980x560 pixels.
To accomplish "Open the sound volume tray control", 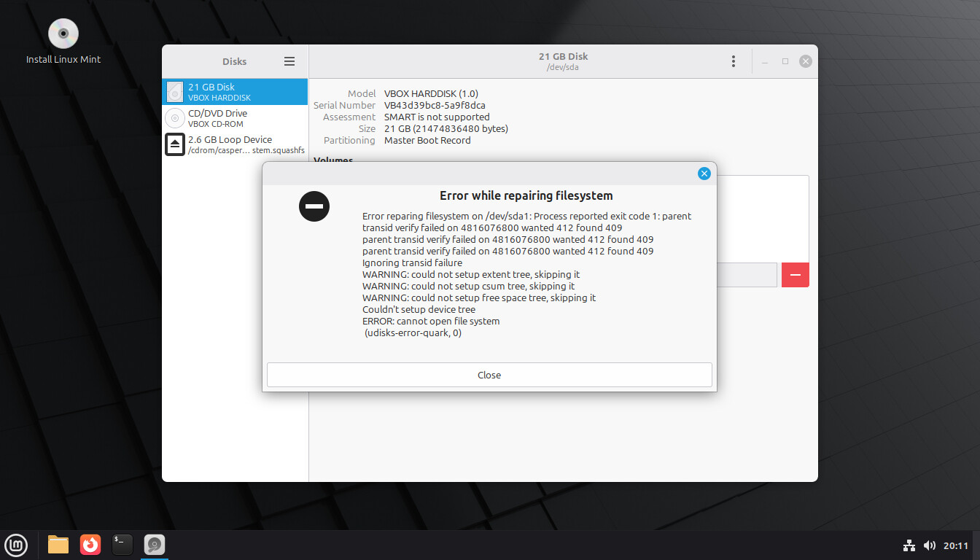I will coord(929,545).
